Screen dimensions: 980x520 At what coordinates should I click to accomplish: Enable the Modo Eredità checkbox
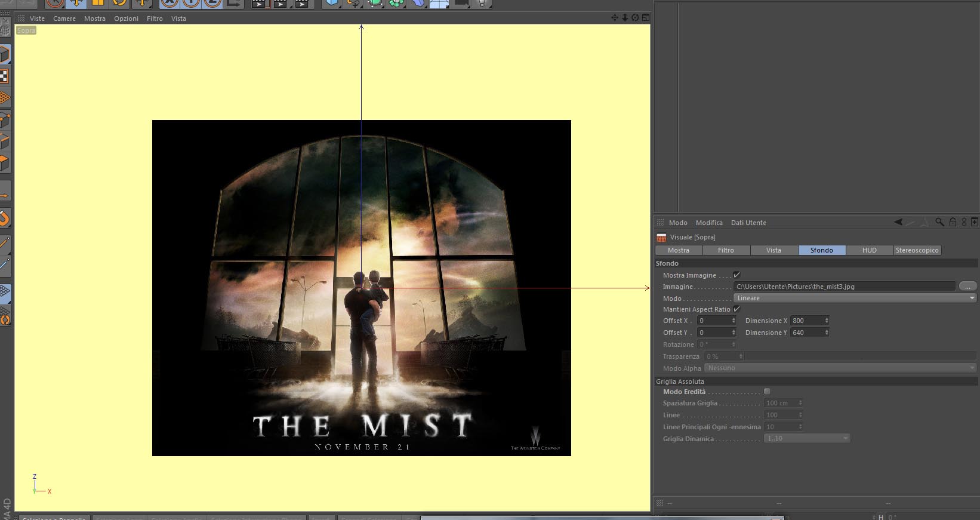coord(767,392)
